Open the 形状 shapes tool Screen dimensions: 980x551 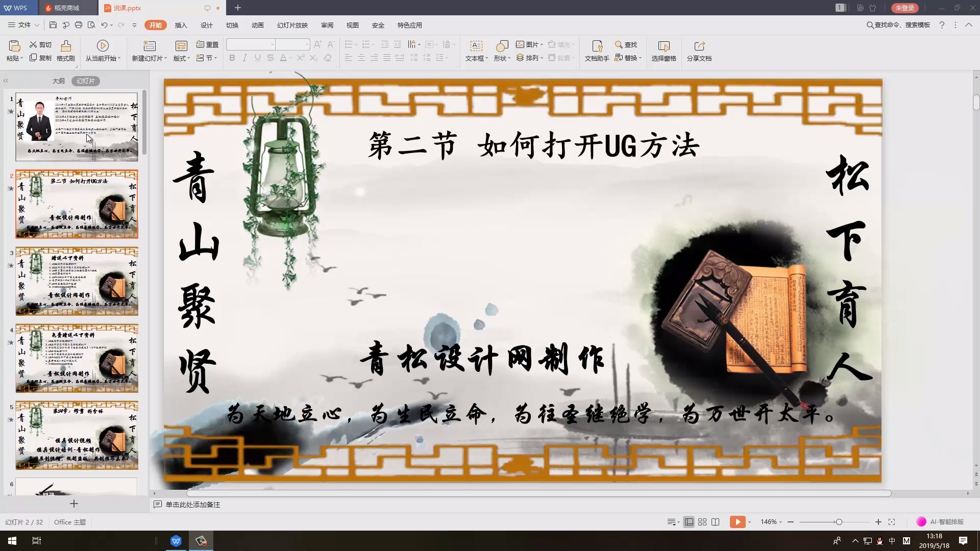click(x=502, y=51)
